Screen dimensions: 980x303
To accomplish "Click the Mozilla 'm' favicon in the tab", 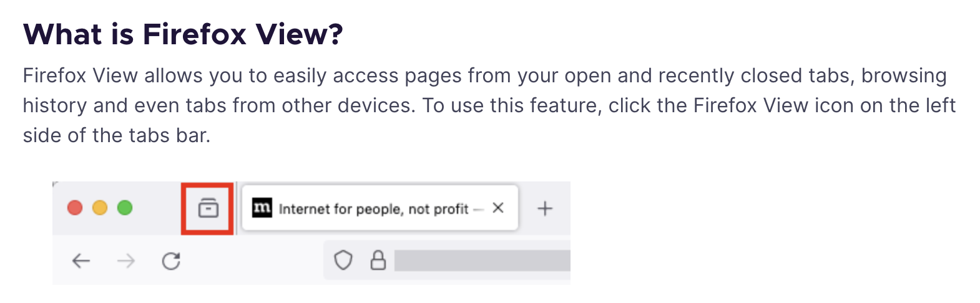I will pyautogui.click(x=262, y=208).
